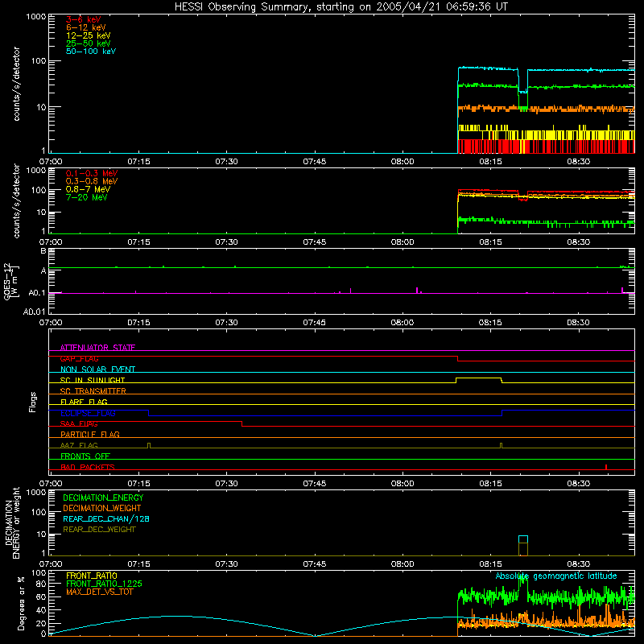644x644 pixels.
Task: Click the DECIMATION_WEIGHT legend label
Action: (x=102, y=509)
